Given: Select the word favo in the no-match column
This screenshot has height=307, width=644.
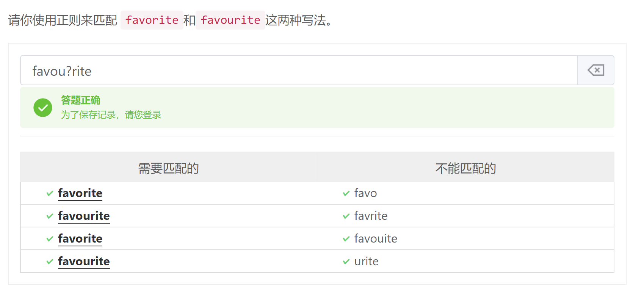Looking at the screenshot, I should tap(365, 193).
